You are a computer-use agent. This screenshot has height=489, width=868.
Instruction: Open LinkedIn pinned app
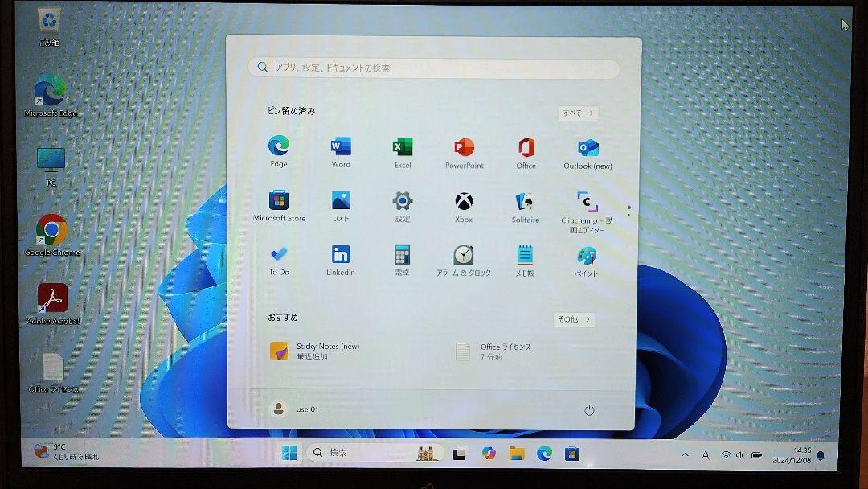(x=341, y=260)
